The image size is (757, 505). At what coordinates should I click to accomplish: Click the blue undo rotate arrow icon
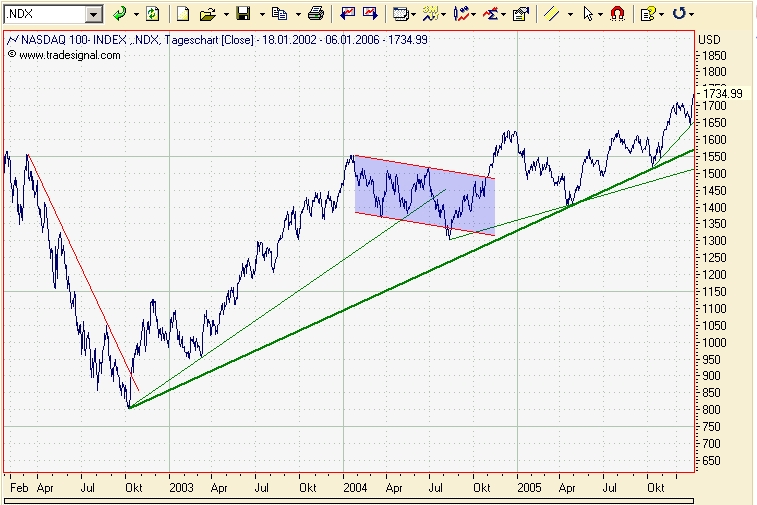tap(679, 14)
